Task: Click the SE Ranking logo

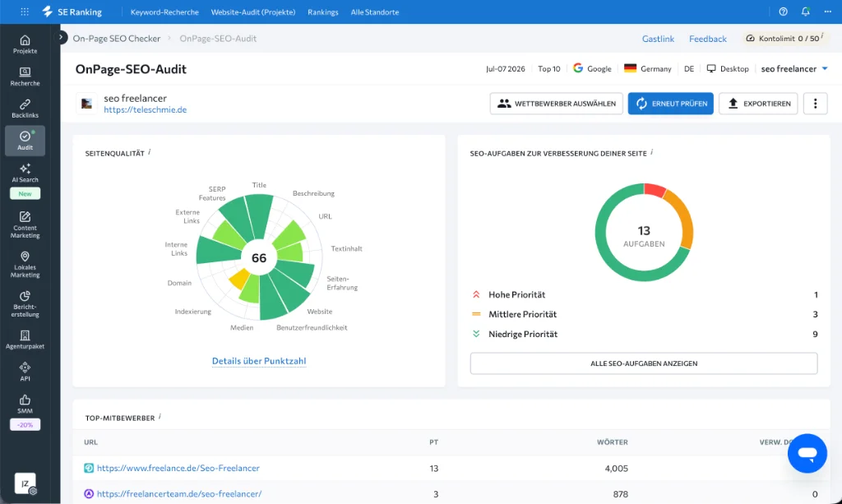Action: (x=72, y=12)
